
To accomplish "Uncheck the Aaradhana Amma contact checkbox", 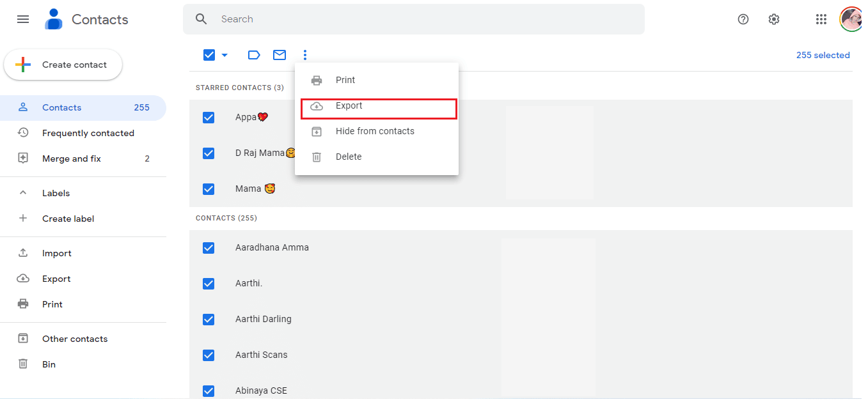I will pos(209,248).
